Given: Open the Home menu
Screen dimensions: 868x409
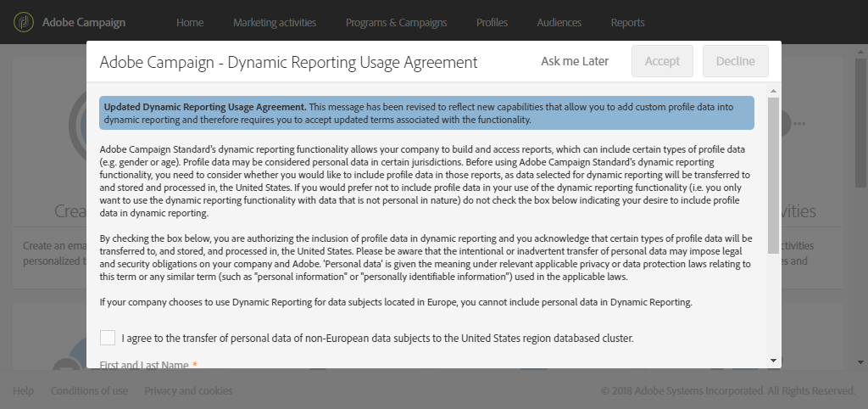Looking at the screenshot, I should coord(190,23).
